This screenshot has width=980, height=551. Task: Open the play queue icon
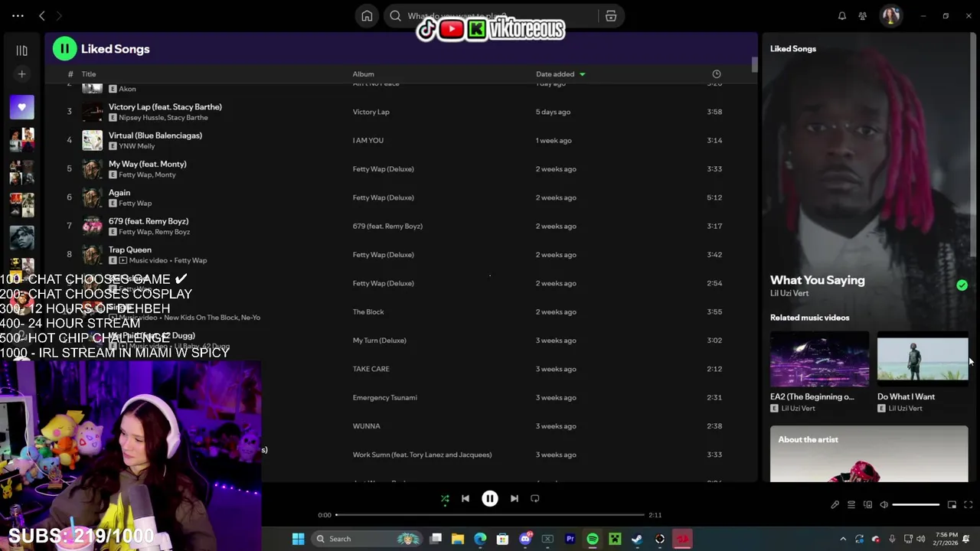[851, 505]
